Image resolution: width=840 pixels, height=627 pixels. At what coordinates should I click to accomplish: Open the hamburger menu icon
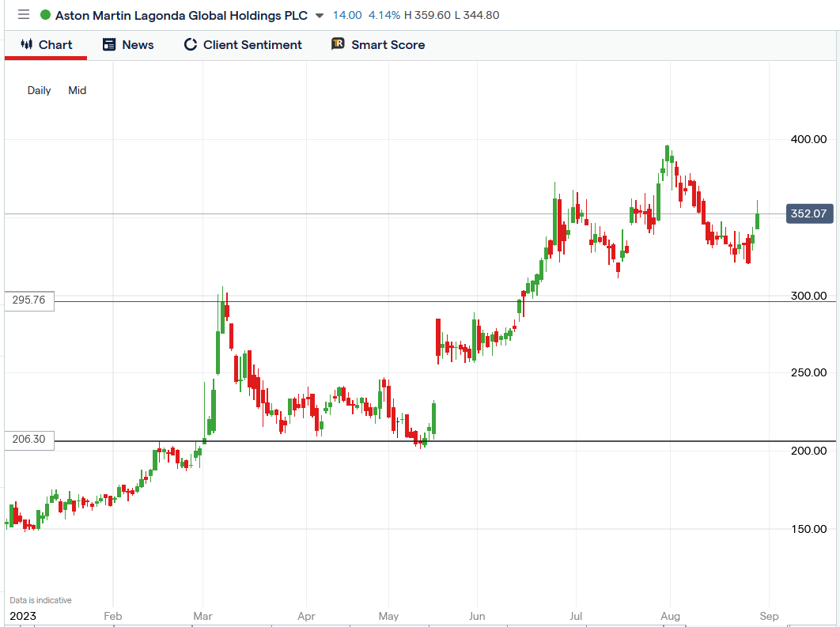point(24,14)
